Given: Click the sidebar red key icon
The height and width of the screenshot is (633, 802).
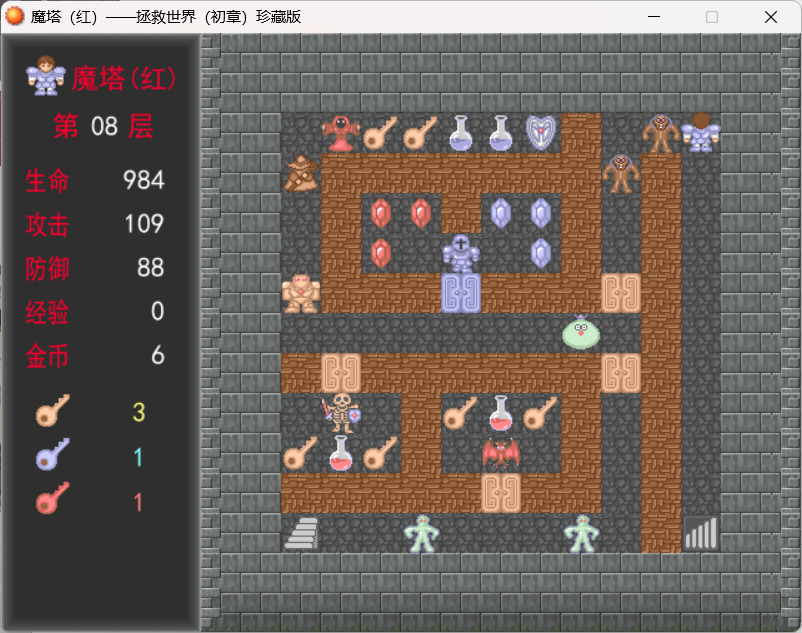Looking at the screenshot, I should [53, 499].
